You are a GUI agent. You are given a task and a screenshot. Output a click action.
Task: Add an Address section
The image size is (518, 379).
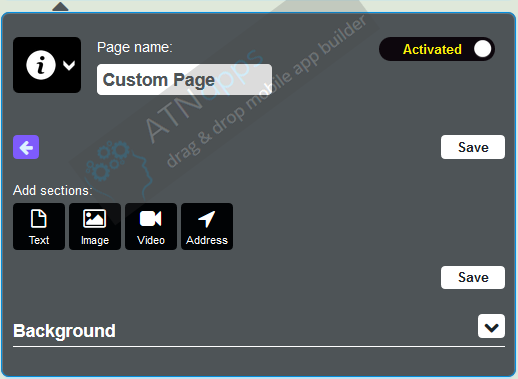pos(207,226)
